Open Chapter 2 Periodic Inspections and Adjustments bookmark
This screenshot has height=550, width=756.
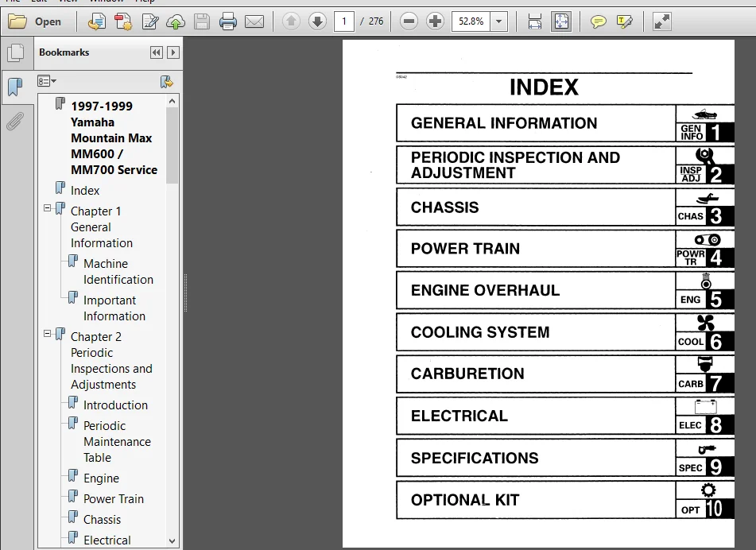coord(111,361)
